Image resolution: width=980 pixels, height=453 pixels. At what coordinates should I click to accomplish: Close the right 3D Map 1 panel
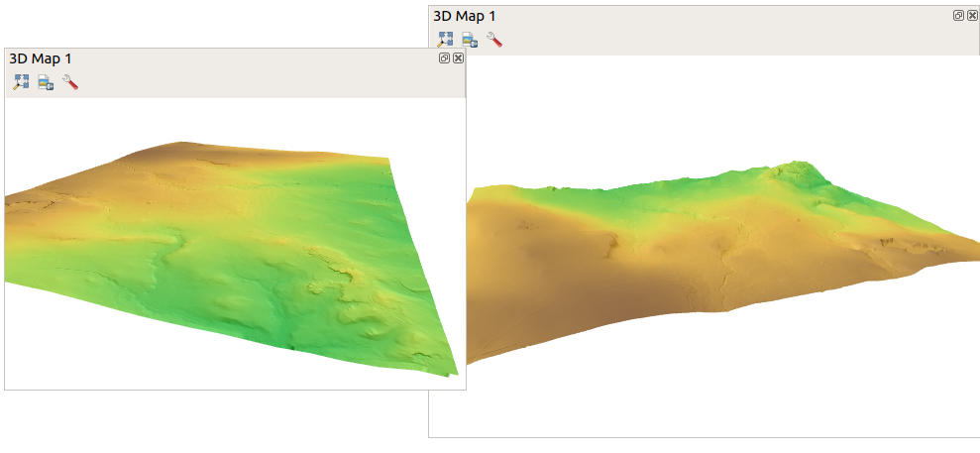[972, 16]
